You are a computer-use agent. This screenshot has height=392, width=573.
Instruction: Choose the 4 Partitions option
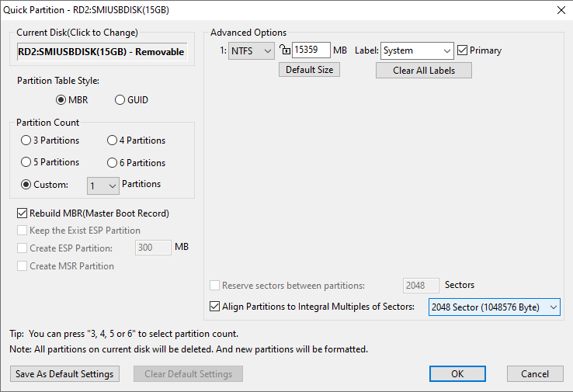tap(112, 140)
